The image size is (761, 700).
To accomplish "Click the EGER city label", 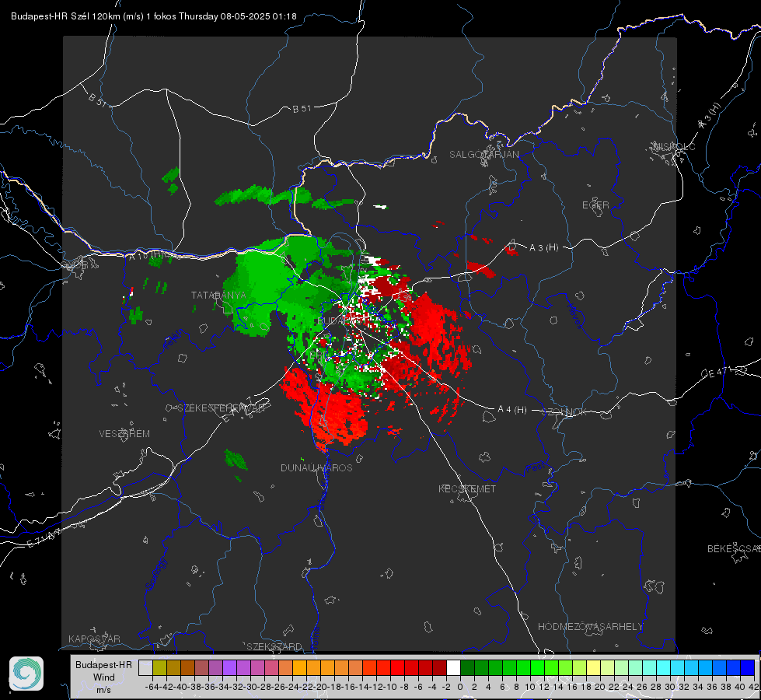I will pyautogui.click(x=595, y=205).
